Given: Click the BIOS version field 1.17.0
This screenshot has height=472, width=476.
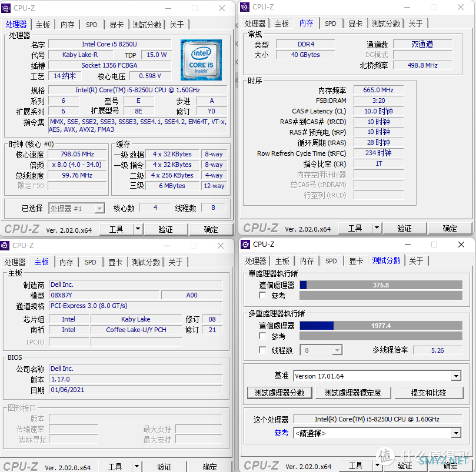Looking at the screenshot, I should [x=135, y=379].
